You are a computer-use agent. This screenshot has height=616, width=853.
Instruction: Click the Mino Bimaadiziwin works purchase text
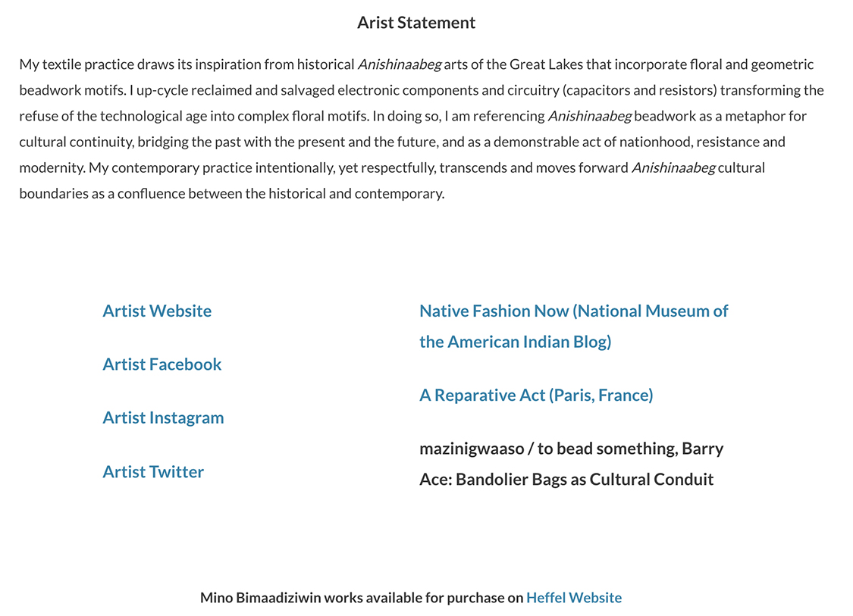[x=362, y=598]
